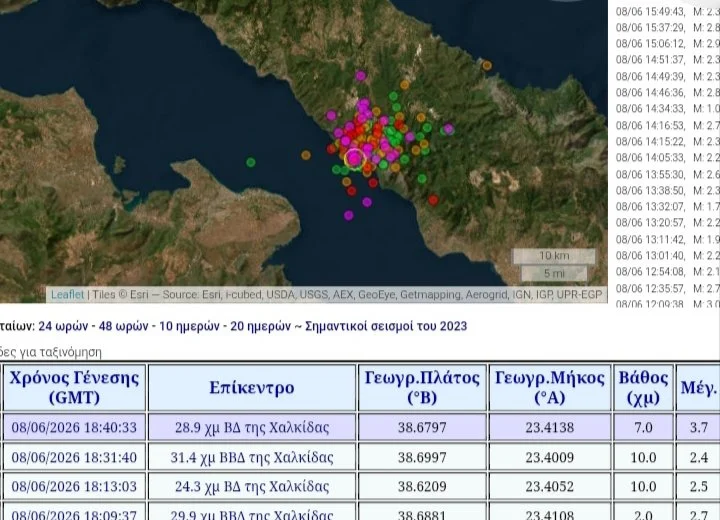The image size is (720, 520).
Task: Click magnitude value 3.7
Action: tap(698, 427)
